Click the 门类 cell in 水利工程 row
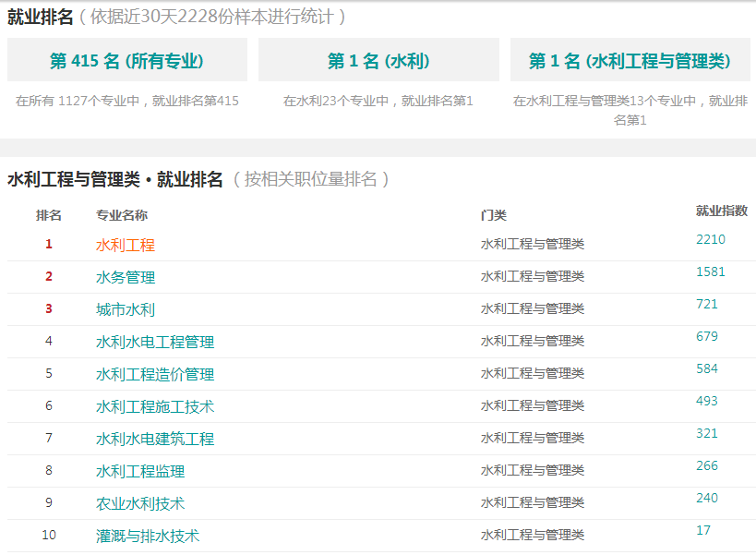 pos(533,244)
